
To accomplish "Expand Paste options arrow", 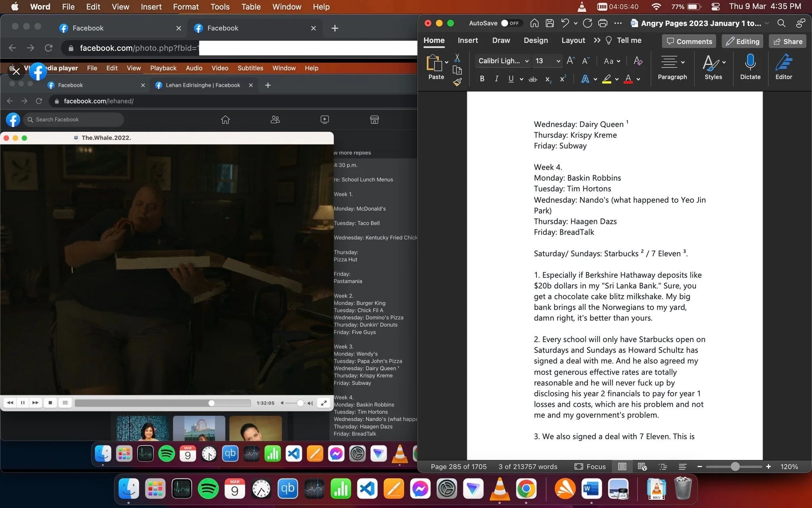I will (446, 62).
